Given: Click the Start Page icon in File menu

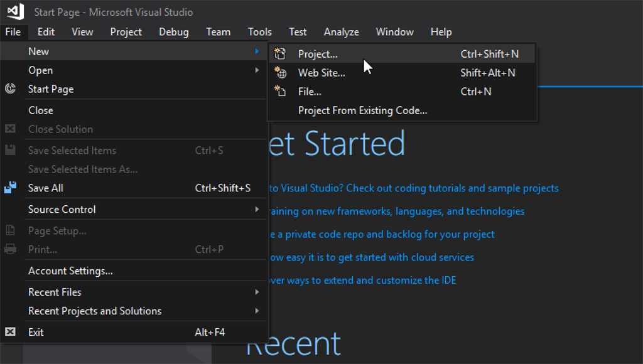Looking at the screenshot, I should [x=10, y=89].
